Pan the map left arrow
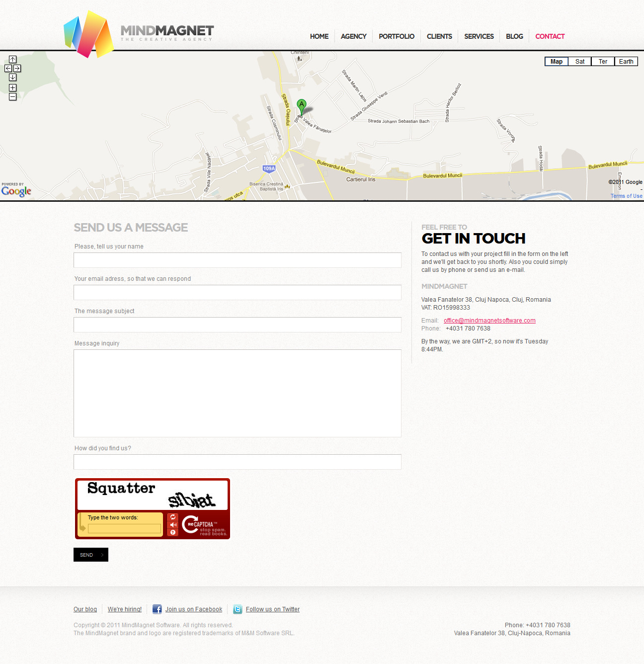644x664 pixels. click(8, 69)
